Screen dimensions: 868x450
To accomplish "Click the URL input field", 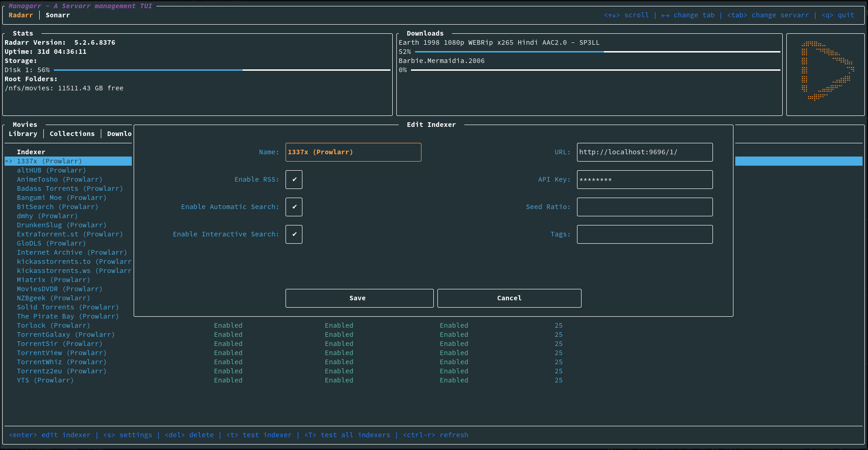I will [x=644, y=152].
